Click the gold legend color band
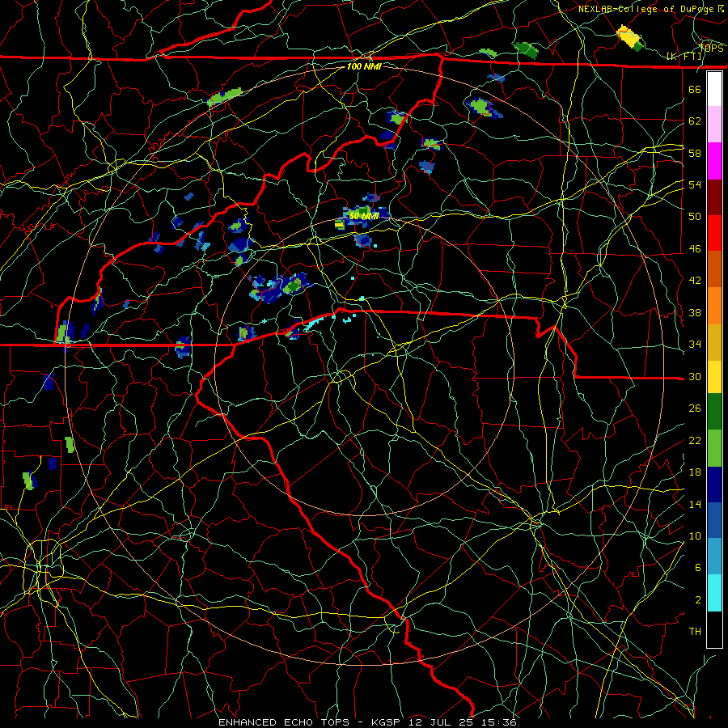This screenshot has height=728, width=728. pyautogui.click(x=714, y=342)
